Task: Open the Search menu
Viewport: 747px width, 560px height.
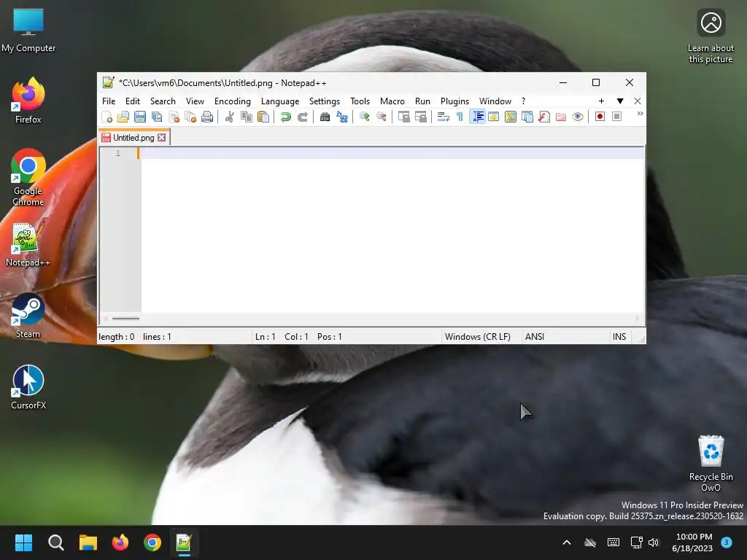Action: [163, 101]
